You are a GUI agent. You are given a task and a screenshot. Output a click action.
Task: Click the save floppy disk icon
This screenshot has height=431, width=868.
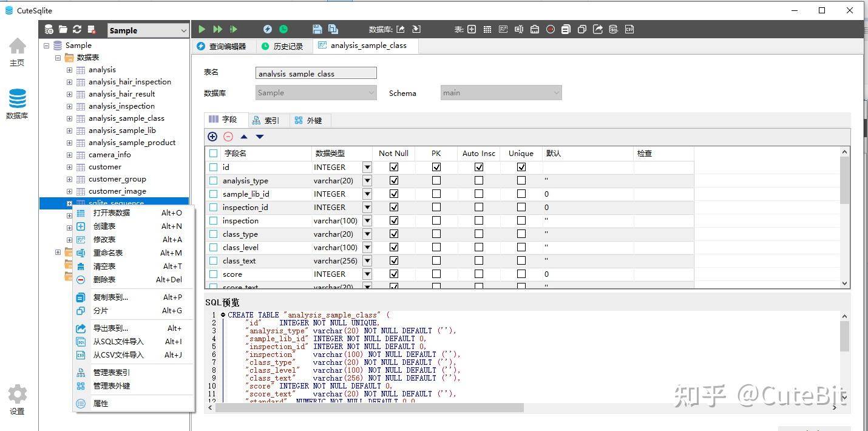tap(317, 29)
